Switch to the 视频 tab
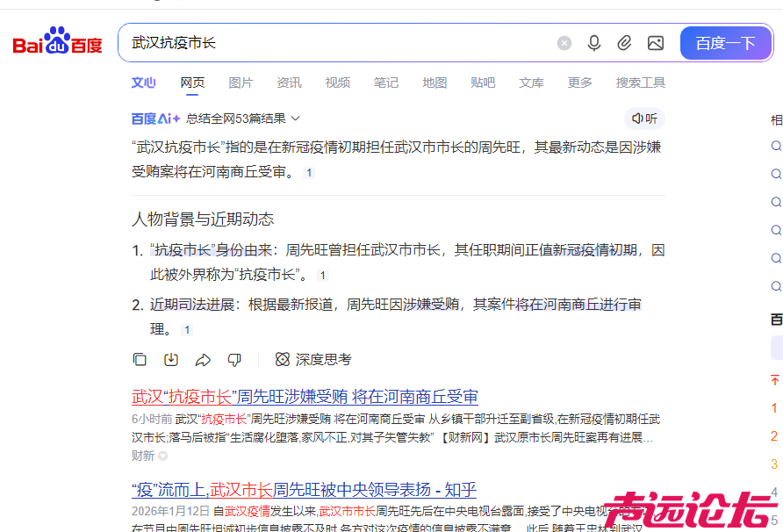Image resolution: width=783 pixels, height=532 pixels. pos(338,83)
